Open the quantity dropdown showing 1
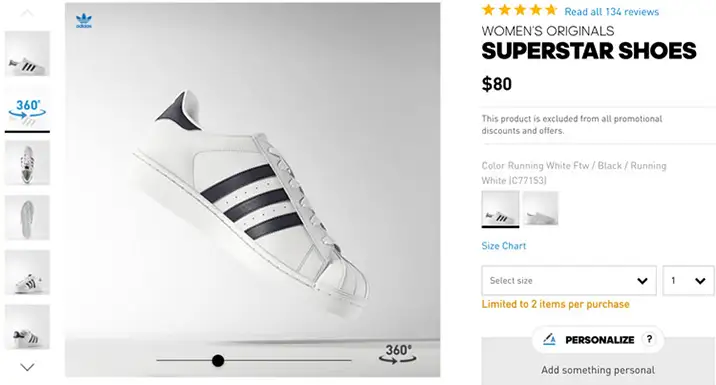 coord(688,280)
